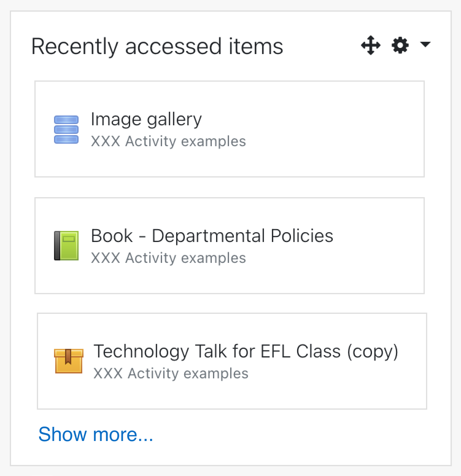Click the word Policies in the book title
The image size is (461, 476).
coord(302,236)
